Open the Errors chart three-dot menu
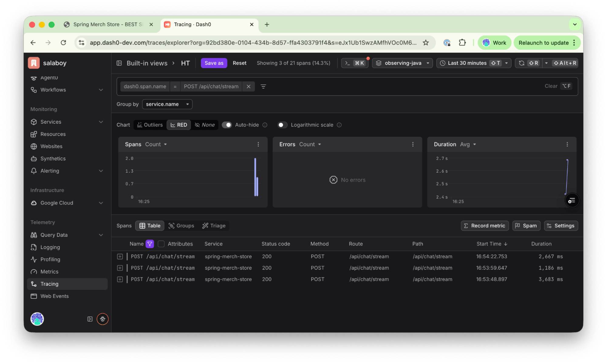The width and height of the screenshot is (607, 364). coord(413,144)
